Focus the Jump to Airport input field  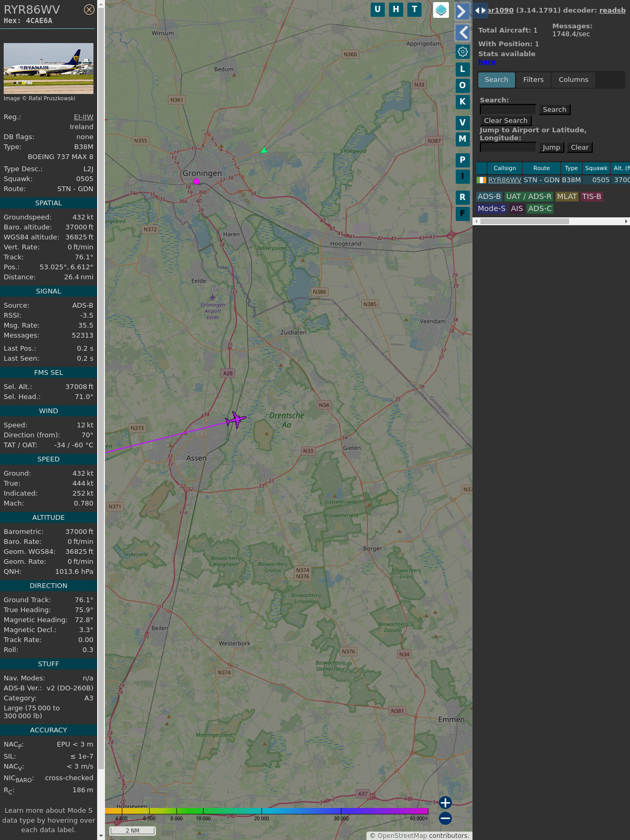coord(508,147)
